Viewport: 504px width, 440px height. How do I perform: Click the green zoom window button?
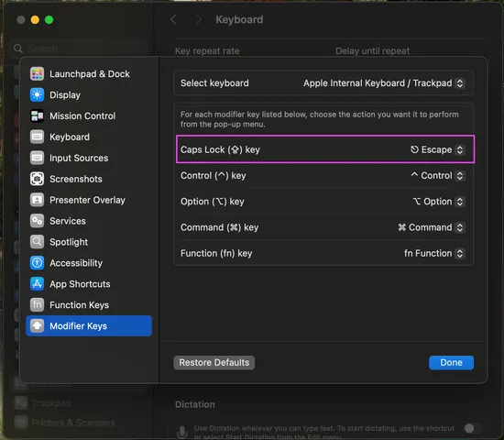pos(49,20)
